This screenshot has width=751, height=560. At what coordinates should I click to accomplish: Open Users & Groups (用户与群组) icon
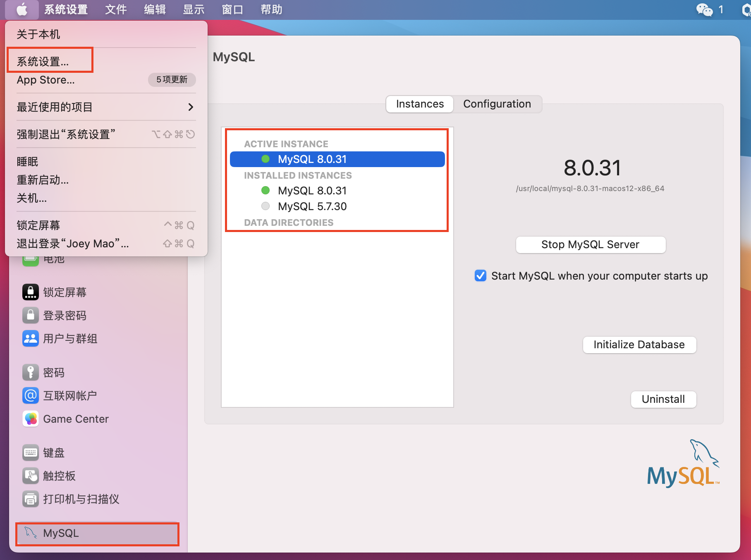click(x=31, y=339)
